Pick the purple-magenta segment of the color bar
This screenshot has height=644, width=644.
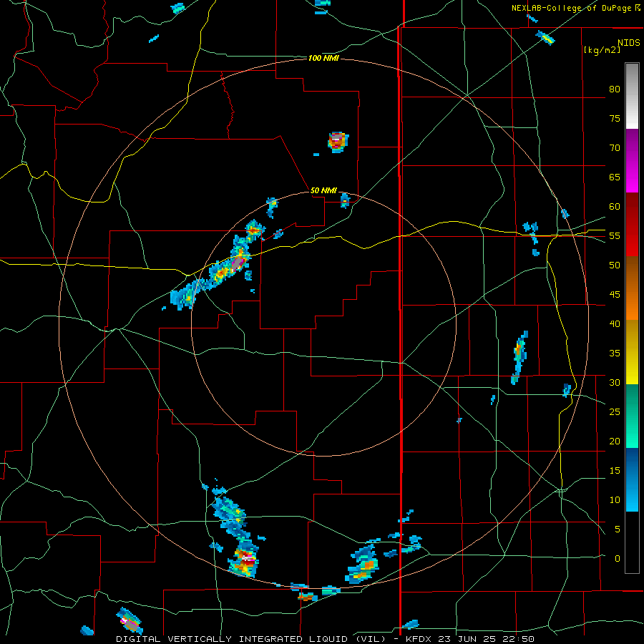point(632,160)
